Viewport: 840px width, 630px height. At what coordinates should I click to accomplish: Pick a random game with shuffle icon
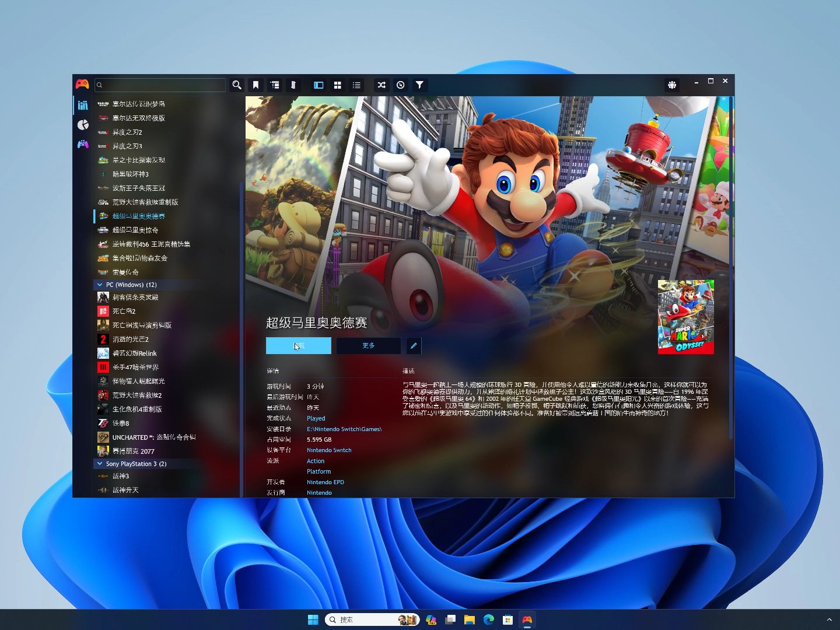[381, 85]
